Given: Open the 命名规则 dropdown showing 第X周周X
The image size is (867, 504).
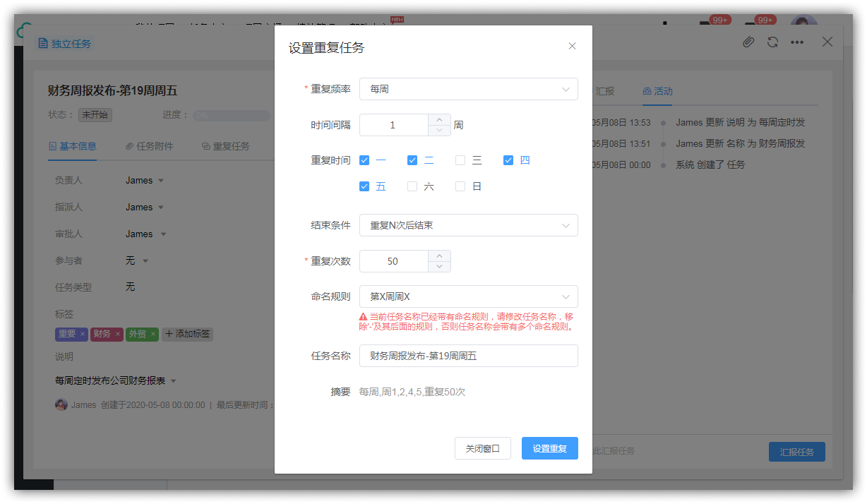Looking at the screenshot, I should pyautogui.click(x=469, y=296).
